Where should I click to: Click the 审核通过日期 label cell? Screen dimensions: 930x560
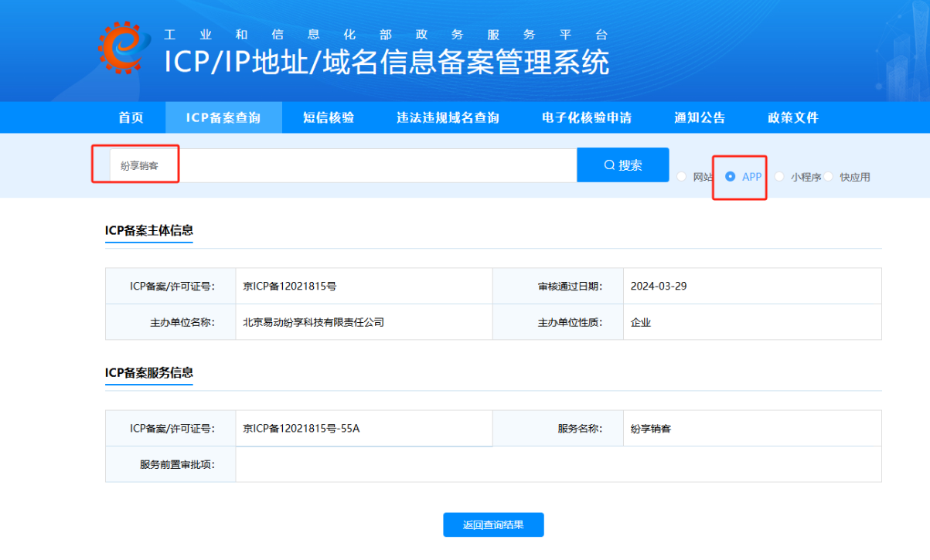(x=558, y=286)
